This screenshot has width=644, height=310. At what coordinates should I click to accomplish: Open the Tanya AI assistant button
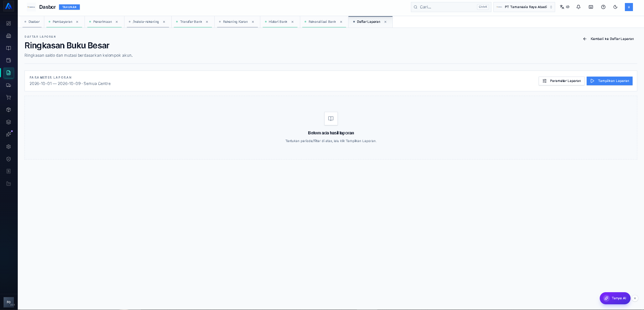(615, 298)
